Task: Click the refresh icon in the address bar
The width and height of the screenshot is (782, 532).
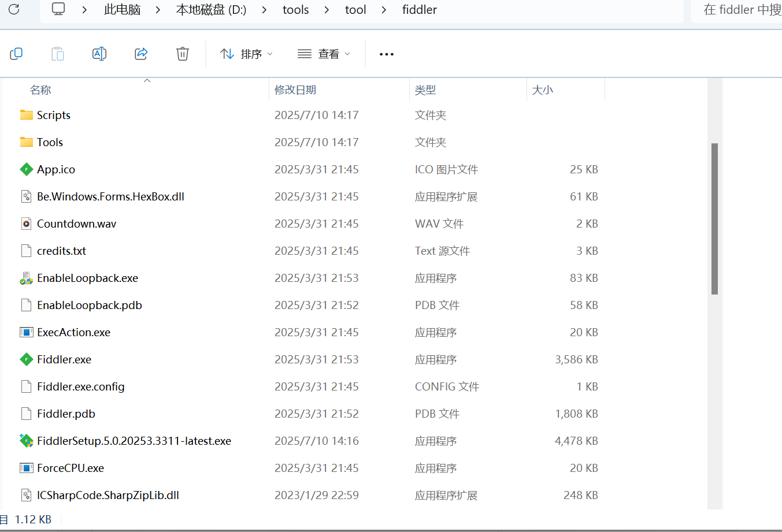Action: pos(14,9)
